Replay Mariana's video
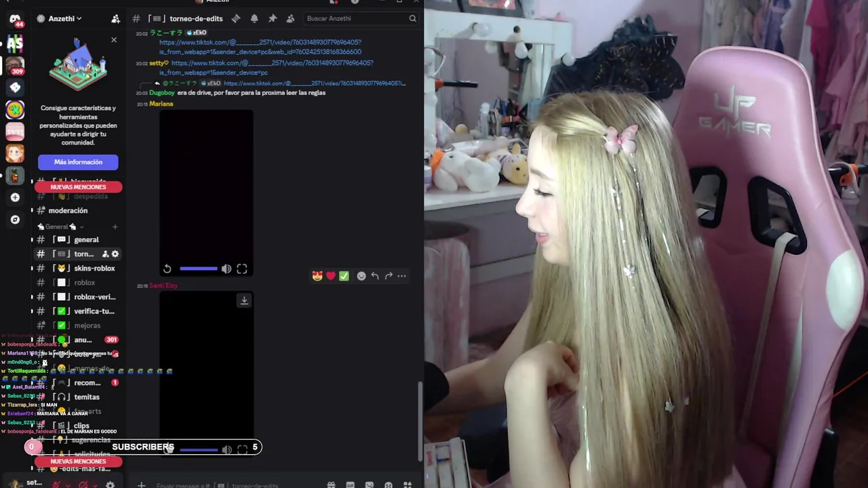The height and width of the screenshot is (488, 868). pyautogui.click(x=167, y=269)
